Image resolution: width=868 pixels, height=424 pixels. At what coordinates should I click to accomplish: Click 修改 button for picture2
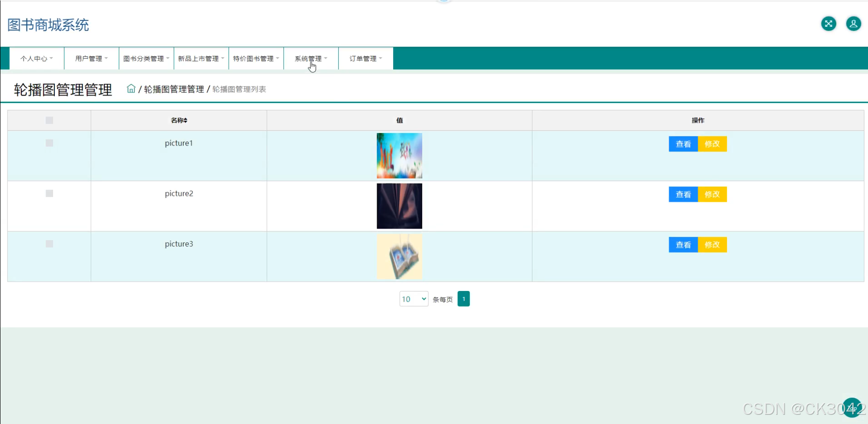click(x=712, y=194)
